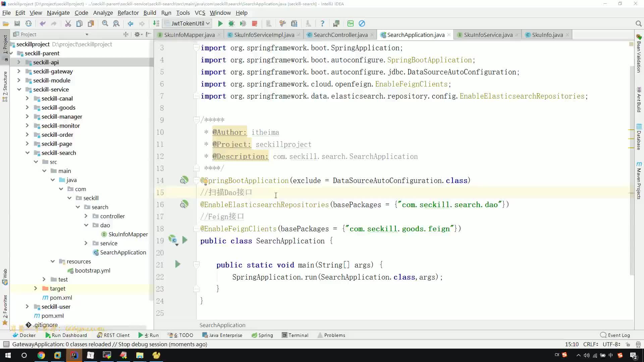Open the Help question mark icon
This screenshot has width=644, height=362.
coord(322,23)
